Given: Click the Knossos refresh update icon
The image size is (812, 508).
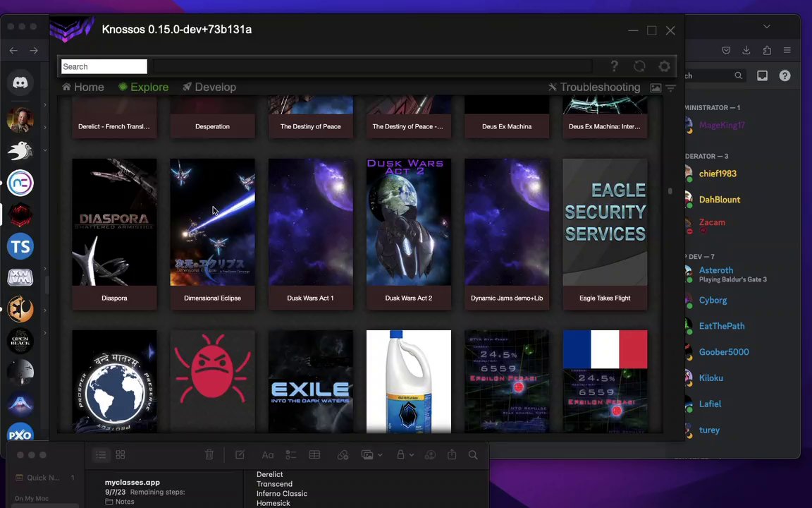Looking at the screenshot, I should (639, 66).
